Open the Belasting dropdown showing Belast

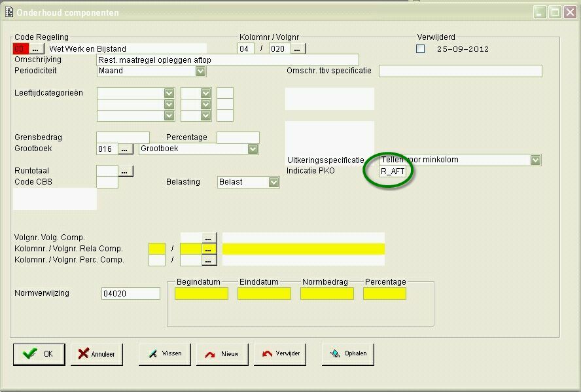[x=274, y=183]
